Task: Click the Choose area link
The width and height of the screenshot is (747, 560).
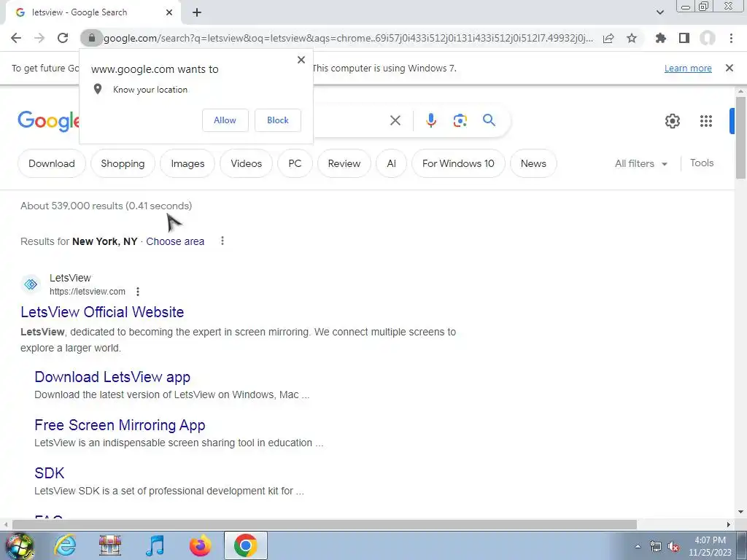Action: (175, 241)
